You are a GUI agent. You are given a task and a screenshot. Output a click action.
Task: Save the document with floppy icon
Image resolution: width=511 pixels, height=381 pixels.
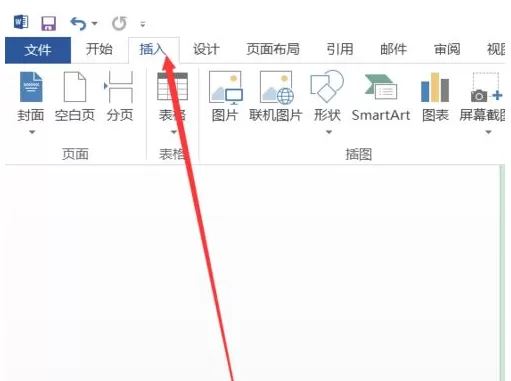pos(49,23)
